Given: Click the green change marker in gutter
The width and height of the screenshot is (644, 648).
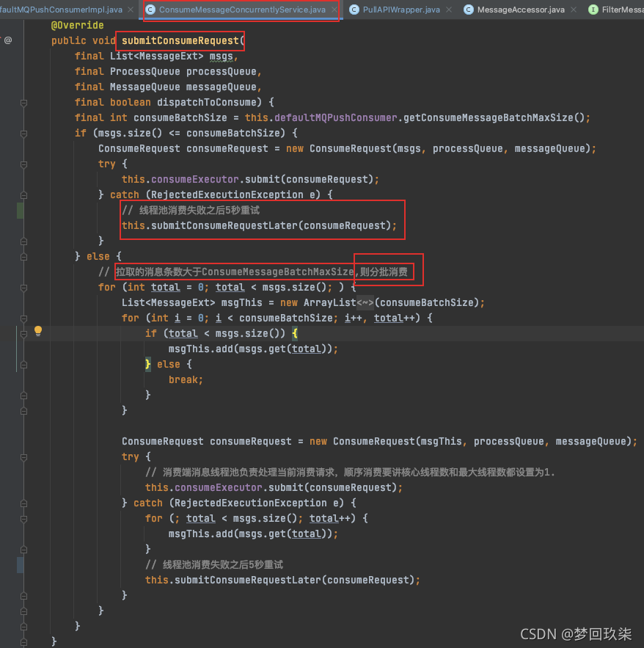Looking at the screenshot, I should [21, 210].
